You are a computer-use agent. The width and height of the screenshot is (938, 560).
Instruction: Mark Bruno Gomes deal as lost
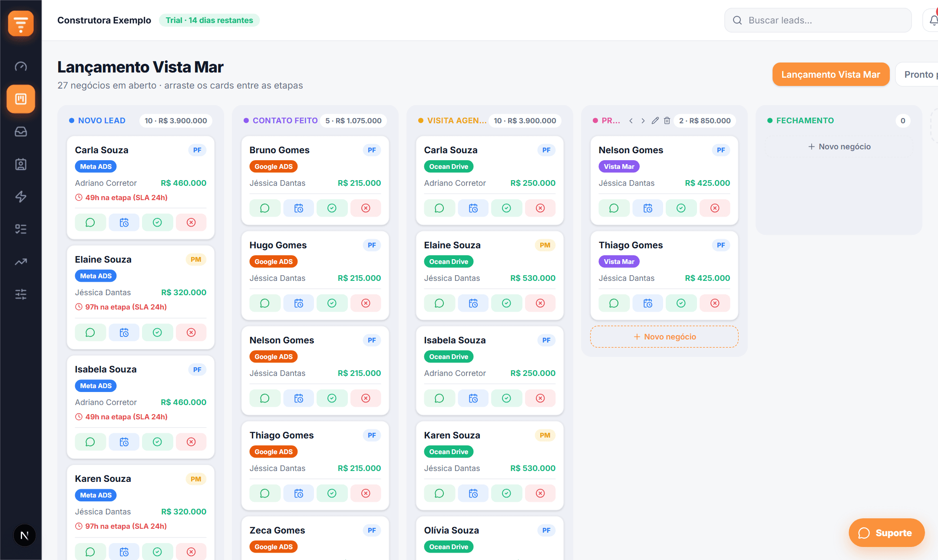pyautogui.click(x=366, y=208)
